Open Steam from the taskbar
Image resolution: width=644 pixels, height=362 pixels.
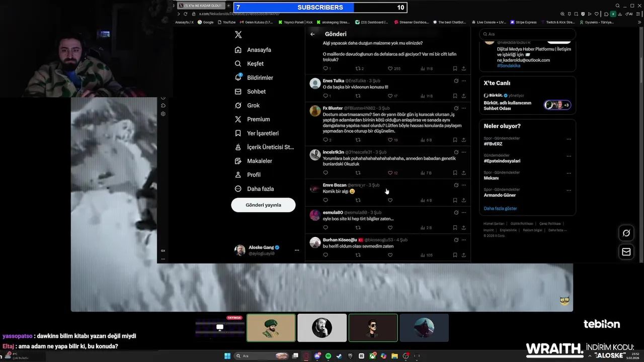point(340,356)
